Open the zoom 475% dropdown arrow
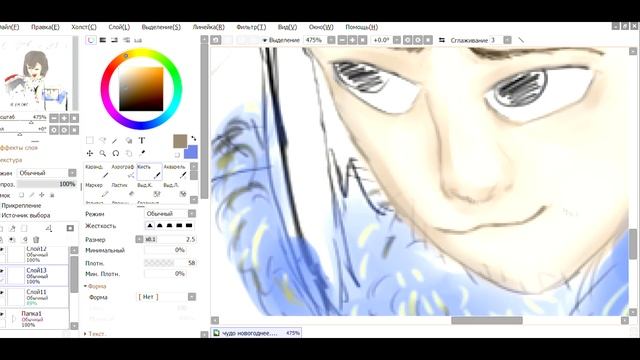640x360 pixels. tap(331, 40)
